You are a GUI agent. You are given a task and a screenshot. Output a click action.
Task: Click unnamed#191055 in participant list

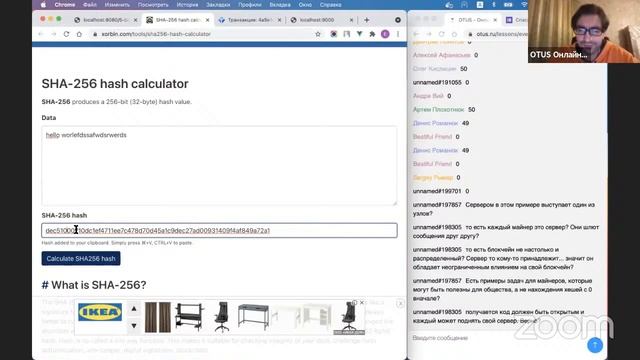[437, 82]
